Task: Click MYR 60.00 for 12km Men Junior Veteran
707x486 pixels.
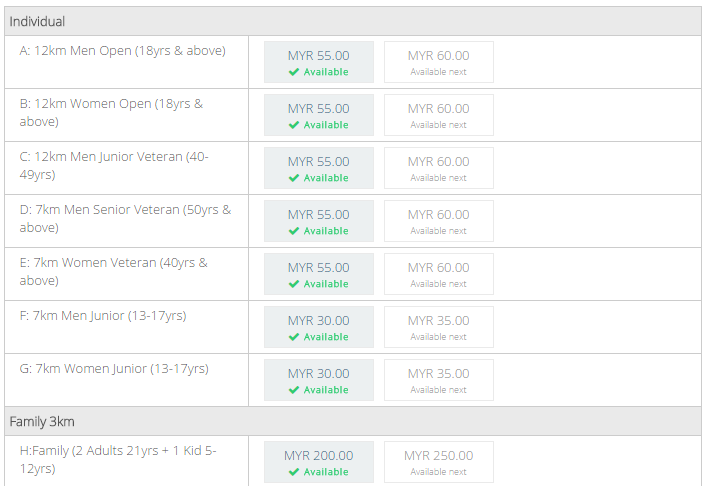Action: point(438,168)
